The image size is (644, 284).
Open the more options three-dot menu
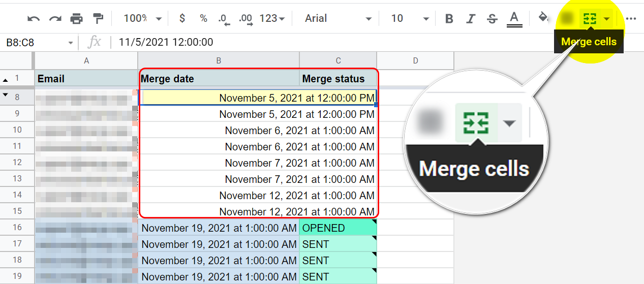coord(631,19)
